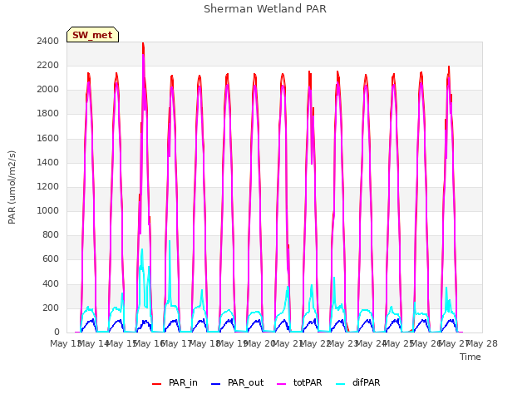This screenshot has height=399, width=532.
Task: Toggle the totPAR legend entry
Action: click(299, 383)
